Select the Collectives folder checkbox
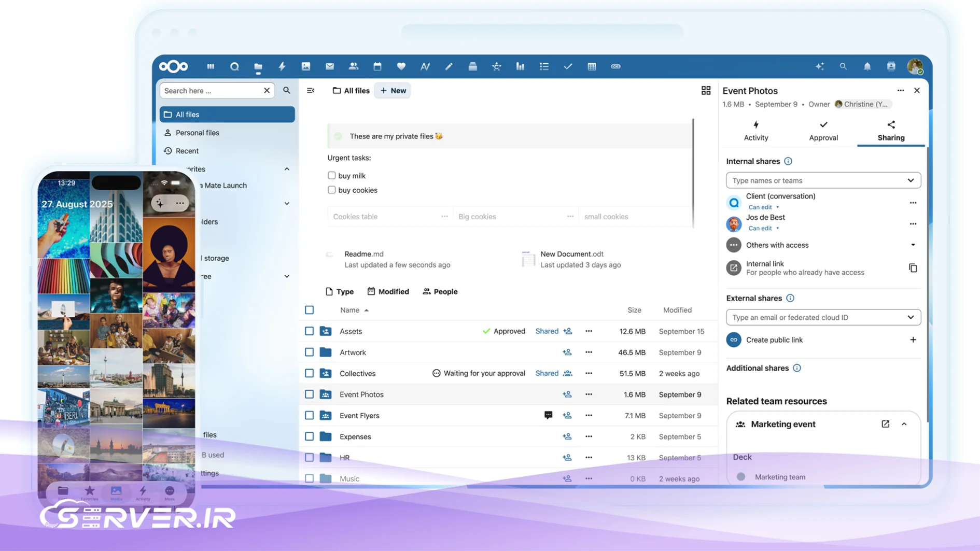 (x=309, y=373)
